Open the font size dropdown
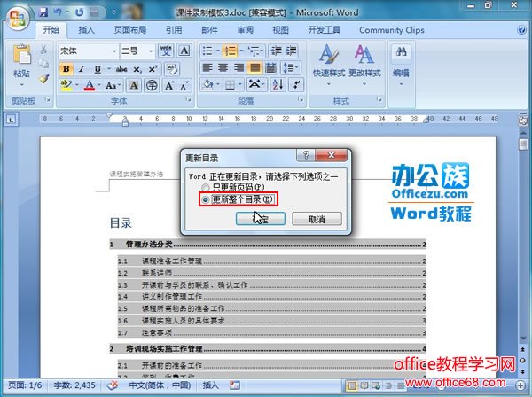This screenshot has height=397, width=532. (x=151, y=51)
